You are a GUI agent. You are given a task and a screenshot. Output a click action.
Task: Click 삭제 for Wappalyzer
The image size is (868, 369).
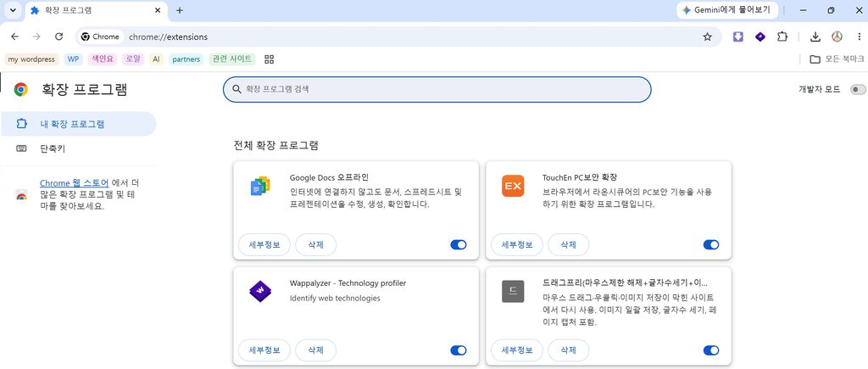(x=315, y=350)
